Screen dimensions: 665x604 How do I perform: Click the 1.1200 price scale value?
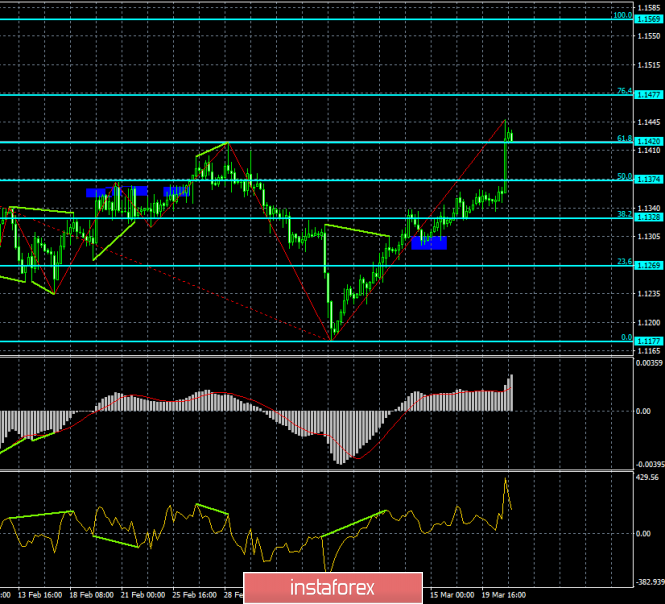(649, 323)
